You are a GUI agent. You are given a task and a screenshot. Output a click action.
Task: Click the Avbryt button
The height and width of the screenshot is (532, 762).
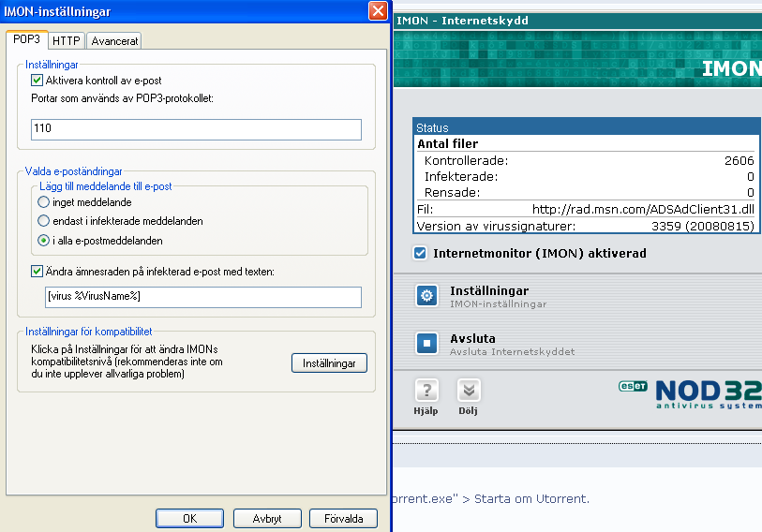coord(267,518)
